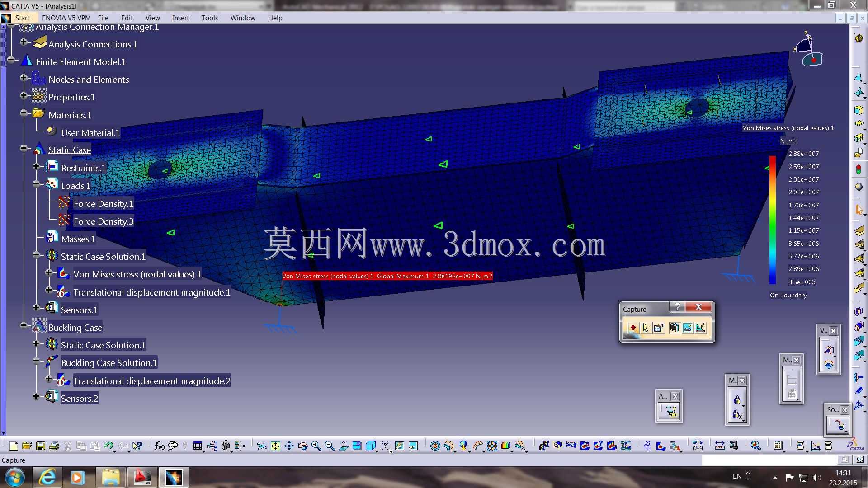The width and height of the screenshot is (868, 488).
Task: Save the analysis with the floppy disk icon
Action: pos(41,446)
